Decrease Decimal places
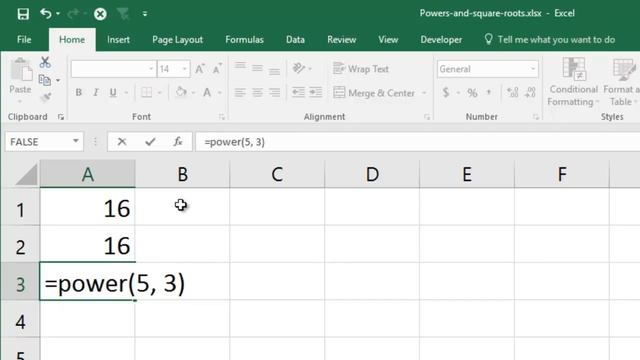Screen dimensions: 640x360 tap(530, 93)
